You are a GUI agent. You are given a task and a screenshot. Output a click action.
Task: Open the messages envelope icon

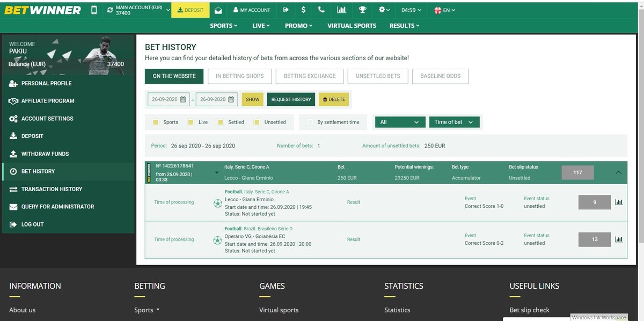click(x=218, y=10)
